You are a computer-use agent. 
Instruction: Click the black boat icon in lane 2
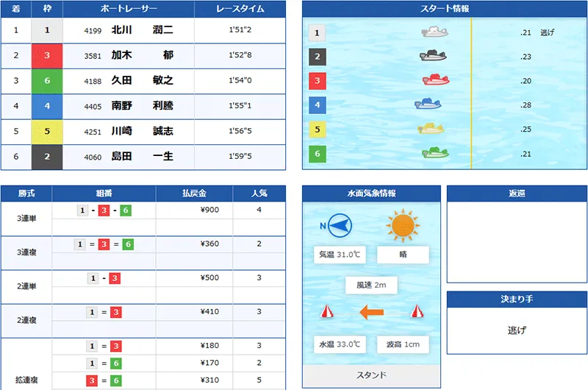click(433, 56)
